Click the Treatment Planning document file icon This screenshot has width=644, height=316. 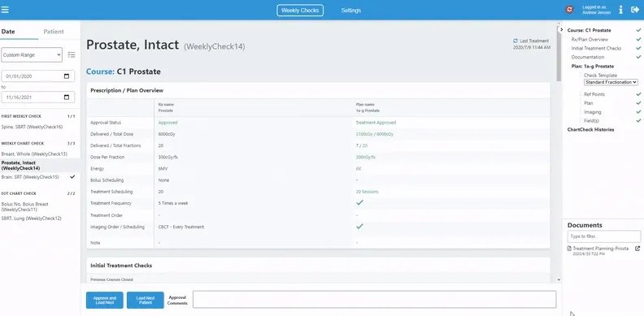pyautogui.click(x=569, y=249)
